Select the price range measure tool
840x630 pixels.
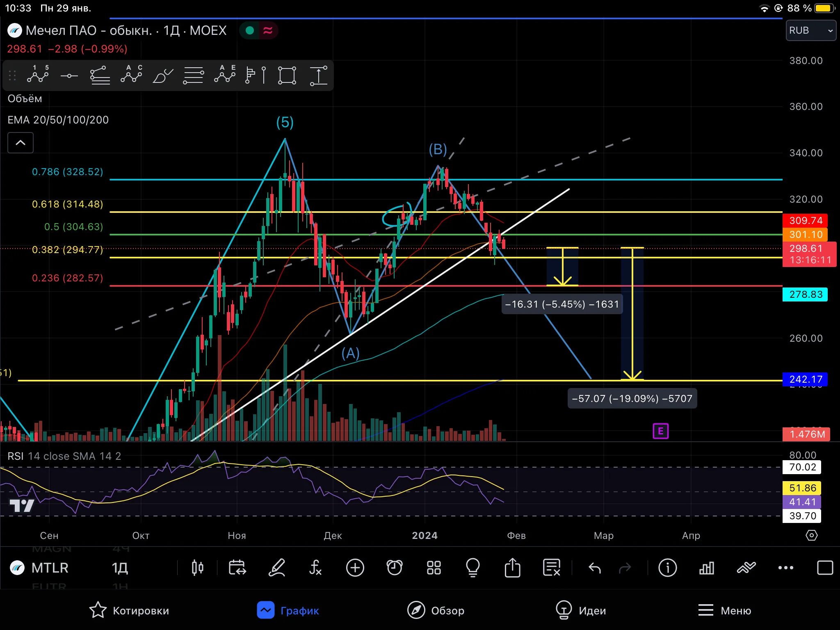point(319,75)
